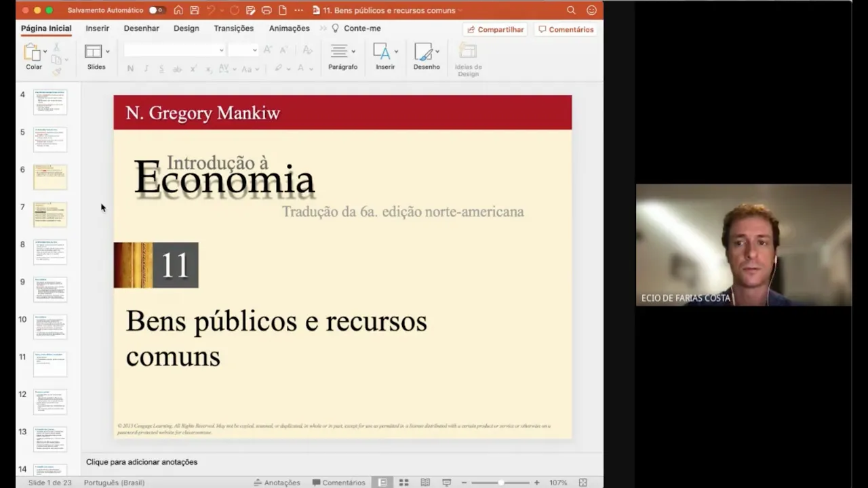Expand the Desenho dropdown arrow
This screenshot has height=488, width=868.
coord(437,52)
